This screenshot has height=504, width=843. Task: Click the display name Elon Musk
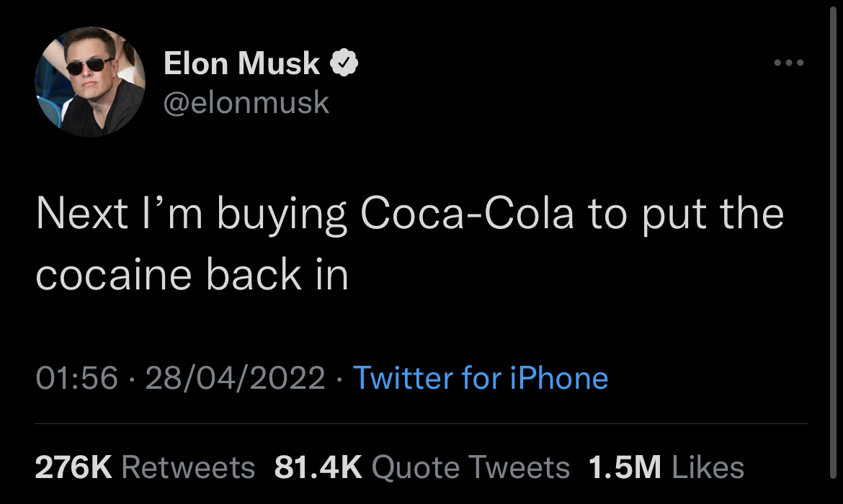241,64
